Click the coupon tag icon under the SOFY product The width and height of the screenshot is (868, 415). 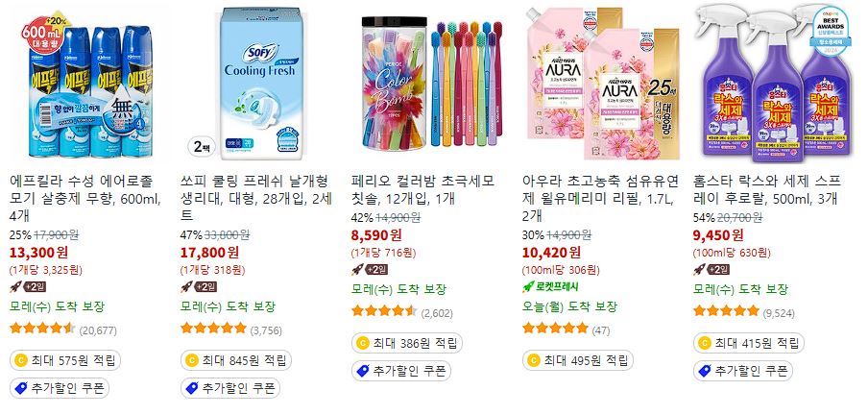[x=191, y=388]
